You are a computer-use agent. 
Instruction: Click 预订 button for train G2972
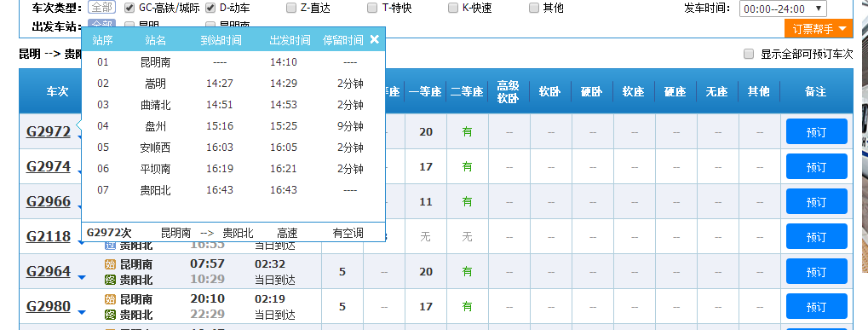(817, 132)
